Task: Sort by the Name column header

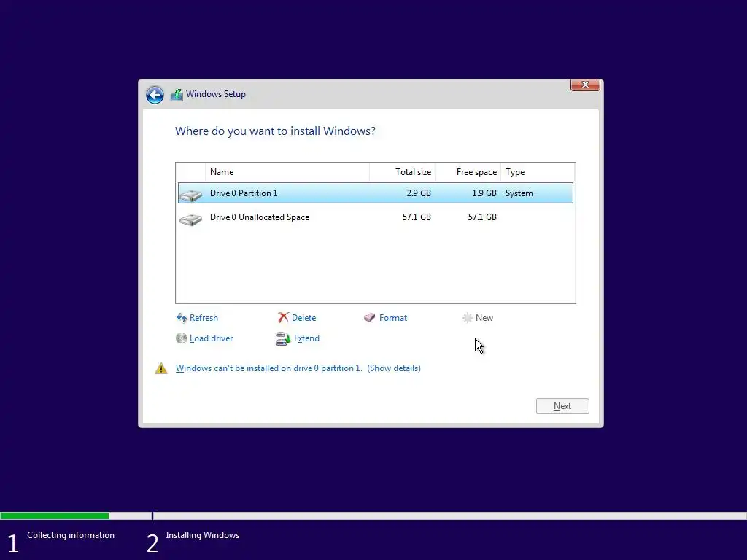Action: [x=287, y=172]
